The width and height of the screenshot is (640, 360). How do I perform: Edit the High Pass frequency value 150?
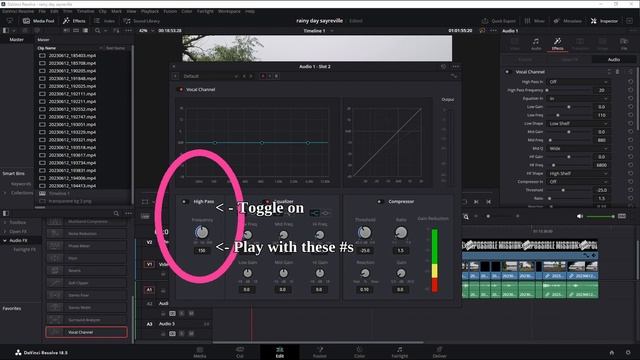202,251
